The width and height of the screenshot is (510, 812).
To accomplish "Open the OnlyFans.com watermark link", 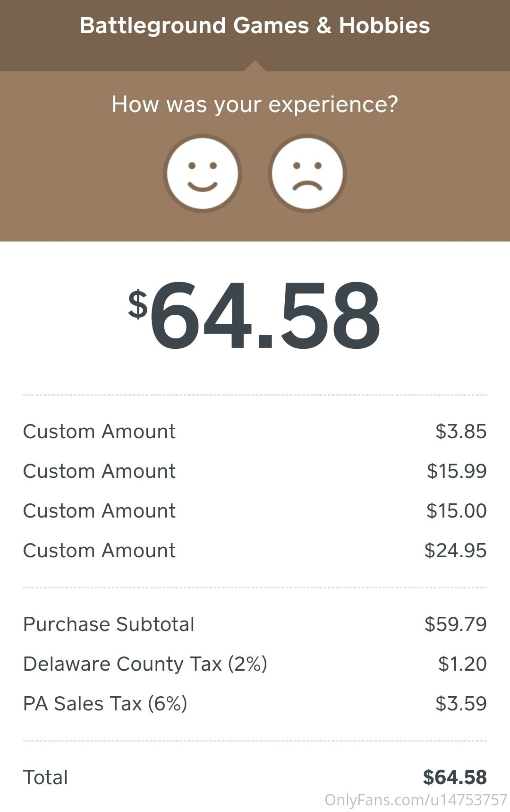I will pos(416,800).
